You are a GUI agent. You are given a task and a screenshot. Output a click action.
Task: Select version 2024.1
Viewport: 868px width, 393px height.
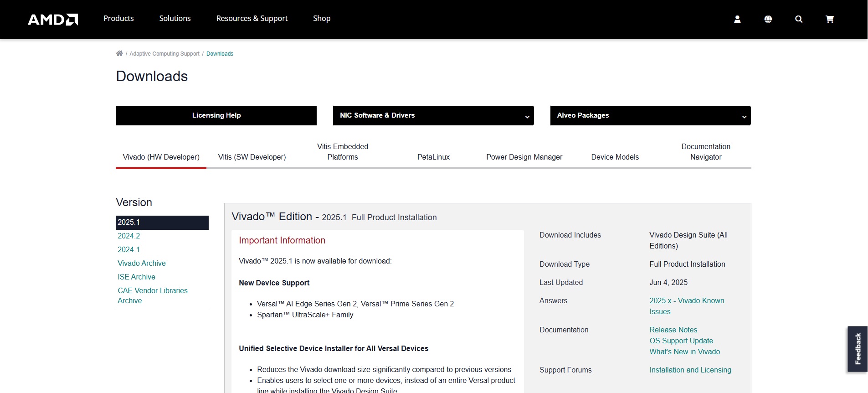point(128,249)
